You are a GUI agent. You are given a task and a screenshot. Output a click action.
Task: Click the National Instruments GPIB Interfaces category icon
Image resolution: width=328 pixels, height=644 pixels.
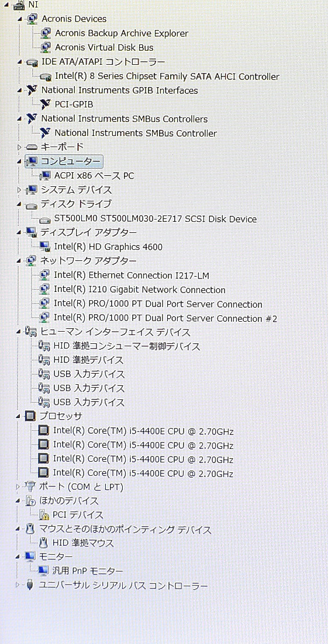[x=31, y=90]
